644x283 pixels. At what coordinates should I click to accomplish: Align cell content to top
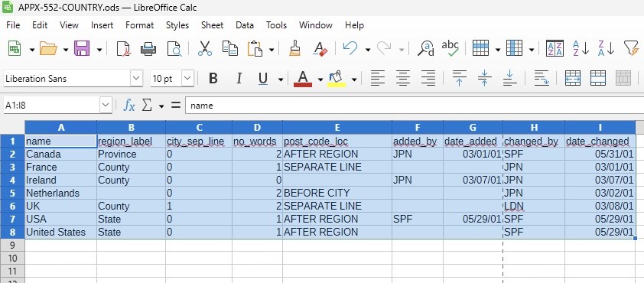coord(459,79)
